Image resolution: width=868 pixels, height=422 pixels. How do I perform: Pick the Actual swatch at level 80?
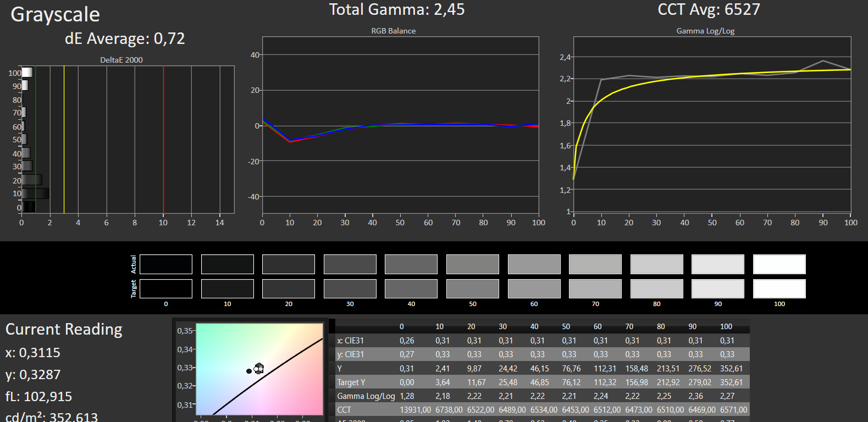(x=657, y=264)
